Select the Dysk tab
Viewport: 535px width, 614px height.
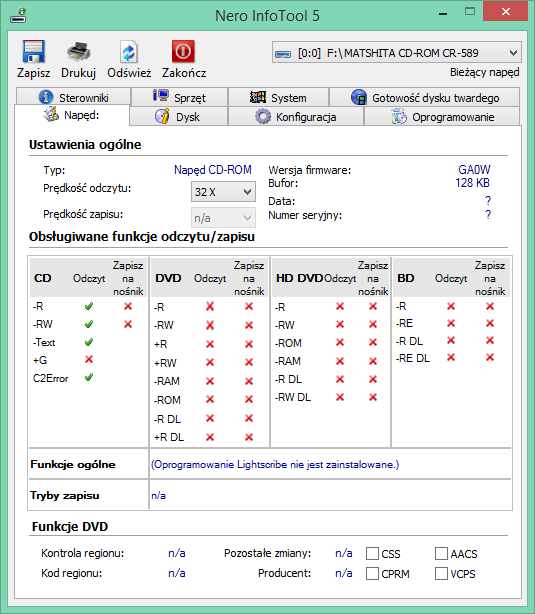179,116
